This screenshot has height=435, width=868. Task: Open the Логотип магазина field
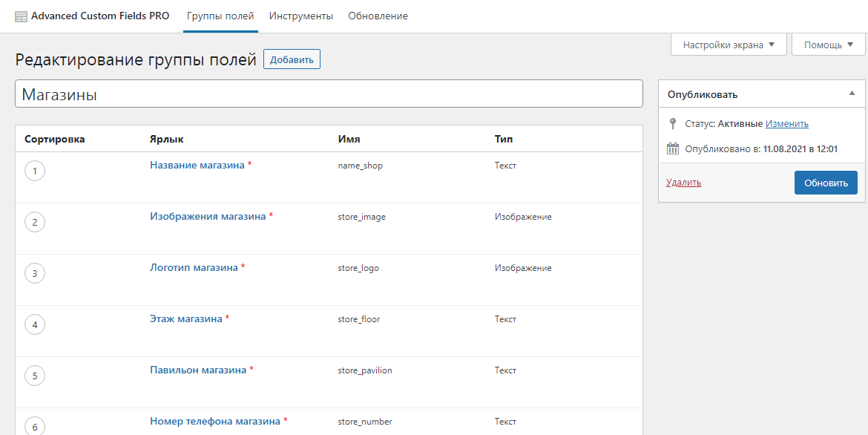tap(194, 267)
